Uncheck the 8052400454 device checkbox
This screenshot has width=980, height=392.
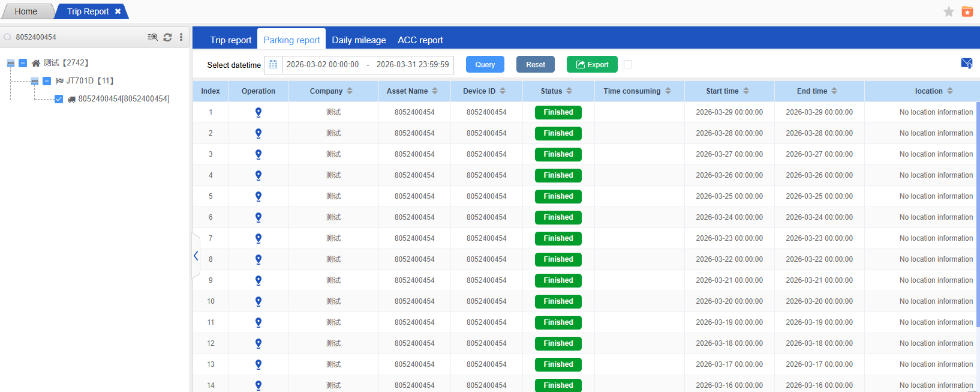point(59,99)
